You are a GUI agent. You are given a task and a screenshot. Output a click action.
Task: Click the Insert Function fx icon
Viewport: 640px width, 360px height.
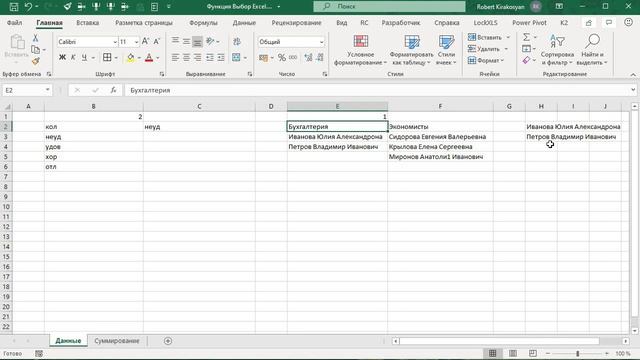tap(113, 90)
